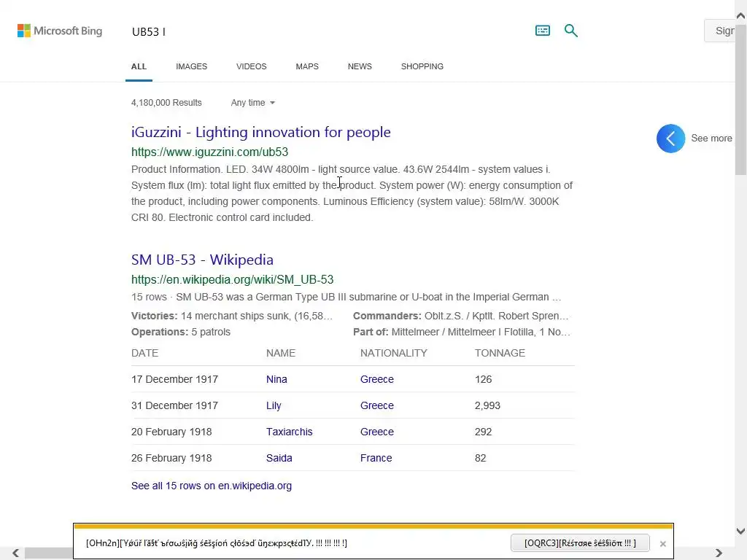Open the en.wikipedia.org SM_UB-53 URL
Image resolution: width=747 pixels, height=560 pixels.
click(233, 279)
